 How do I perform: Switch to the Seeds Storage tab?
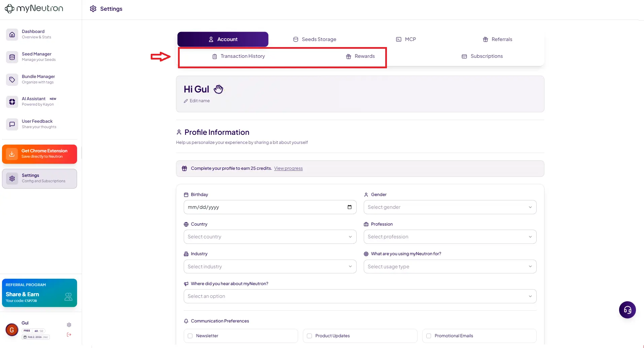click(315, 39)
